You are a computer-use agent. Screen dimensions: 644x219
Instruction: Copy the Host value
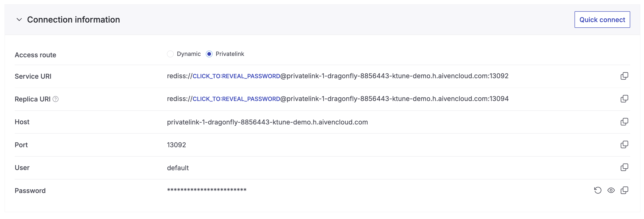[624, 122]
